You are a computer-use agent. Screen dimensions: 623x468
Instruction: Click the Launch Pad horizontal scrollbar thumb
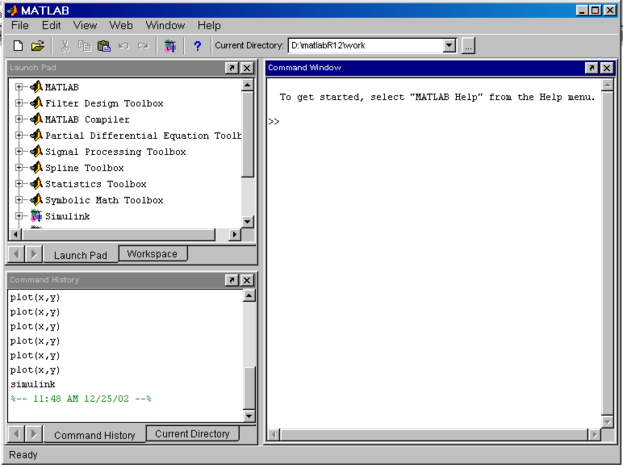118,234
